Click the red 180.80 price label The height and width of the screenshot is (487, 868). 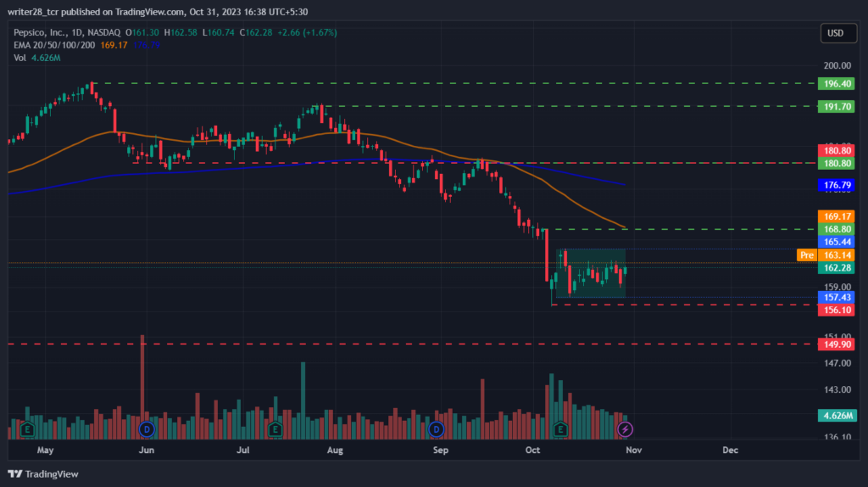(x=837, y=150)
